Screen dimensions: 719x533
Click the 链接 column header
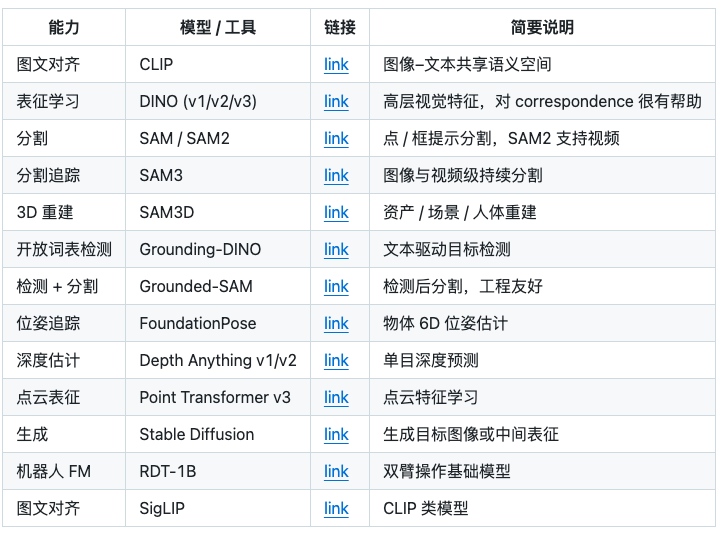pos(340,28)
